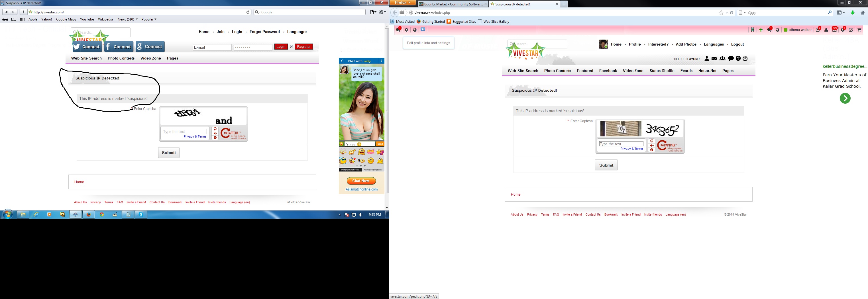Click the Twitter Connect button

[87, 47]
